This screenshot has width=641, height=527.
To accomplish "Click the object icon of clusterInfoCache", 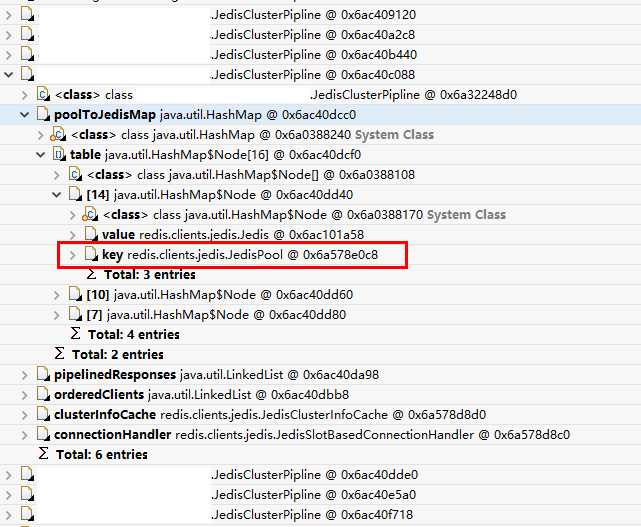I will tap(43, 415).
